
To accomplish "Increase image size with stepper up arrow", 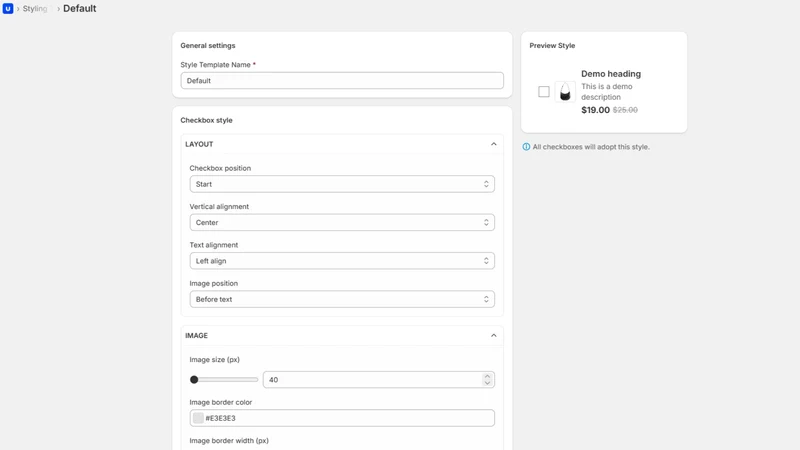I will tap(487, 377).
